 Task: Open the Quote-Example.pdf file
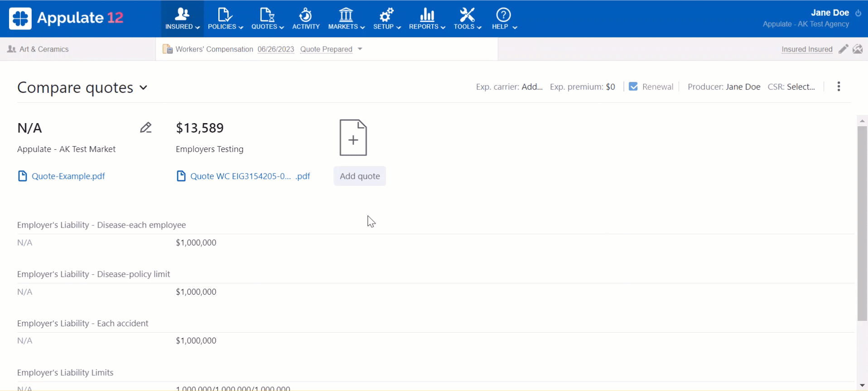(68, 176)
